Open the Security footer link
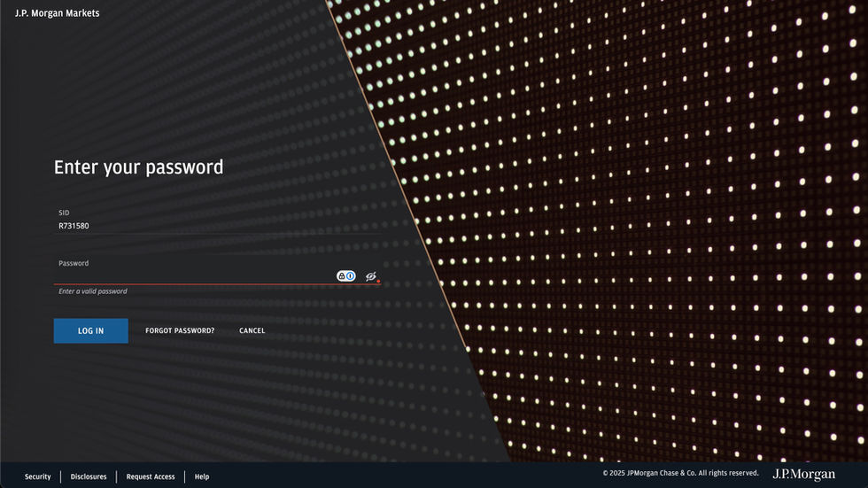 37,476
